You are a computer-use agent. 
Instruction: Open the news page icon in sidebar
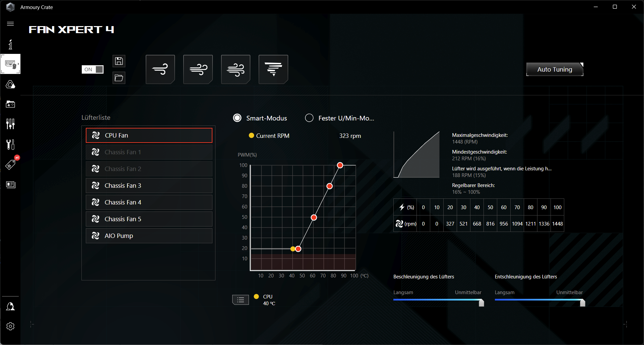tap(10, 185)
